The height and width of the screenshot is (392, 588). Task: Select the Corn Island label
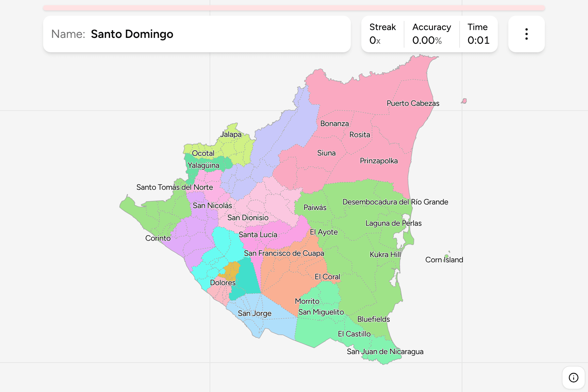coord(444,260)
